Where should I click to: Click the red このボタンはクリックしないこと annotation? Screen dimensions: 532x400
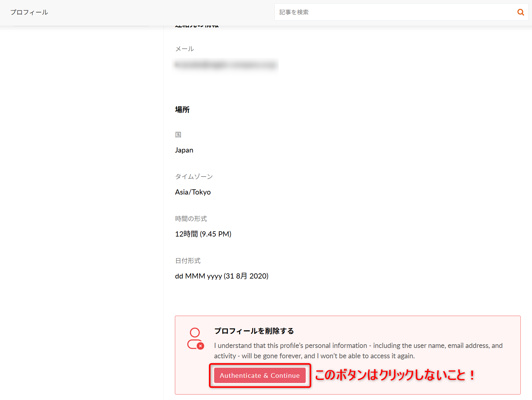tap(395, 375)
